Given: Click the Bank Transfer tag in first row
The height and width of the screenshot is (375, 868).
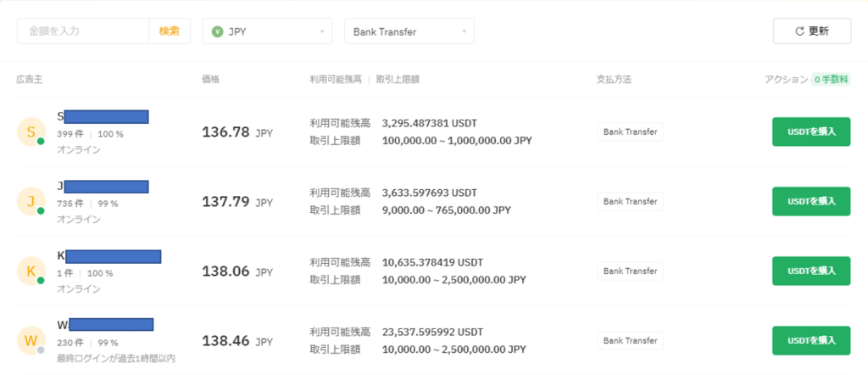Looking at the screenshot, I should click(630, 132).
